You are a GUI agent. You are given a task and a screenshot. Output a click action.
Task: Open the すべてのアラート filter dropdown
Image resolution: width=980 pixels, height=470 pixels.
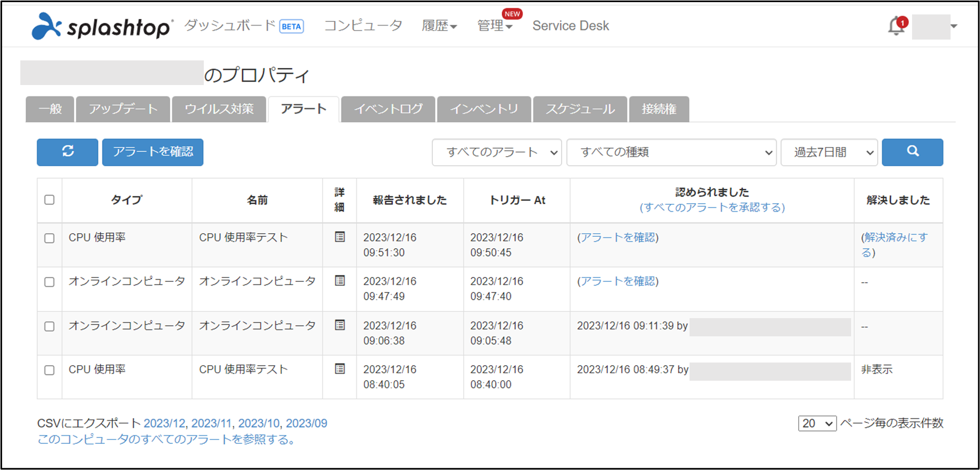click(496, 152)
